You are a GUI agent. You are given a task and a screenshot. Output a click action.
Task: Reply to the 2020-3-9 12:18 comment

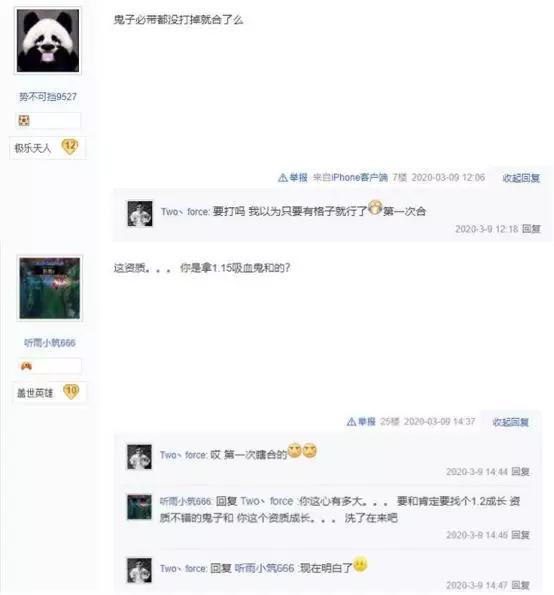point(531,229)
